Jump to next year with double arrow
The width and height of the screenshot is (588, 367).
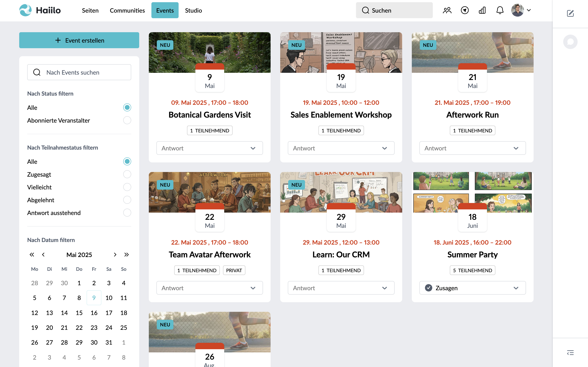126,255
